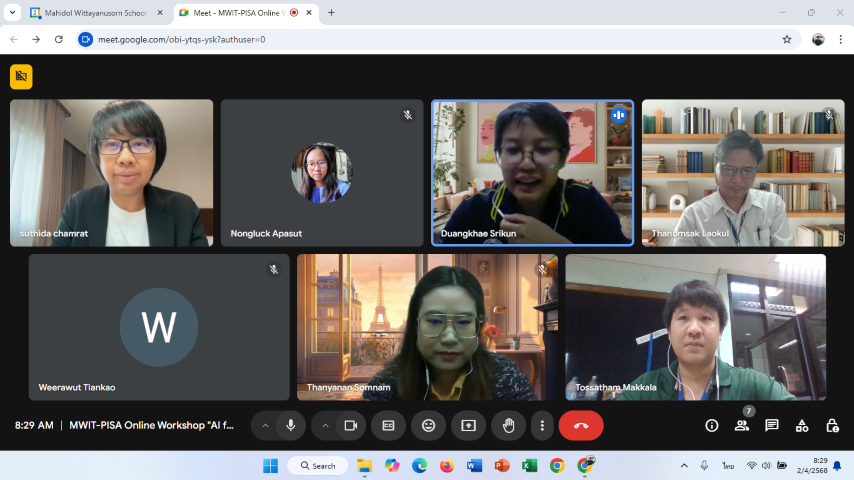Leave the call with red button
This screenshot has width=854, height=480.
click(x=581, y=425)
